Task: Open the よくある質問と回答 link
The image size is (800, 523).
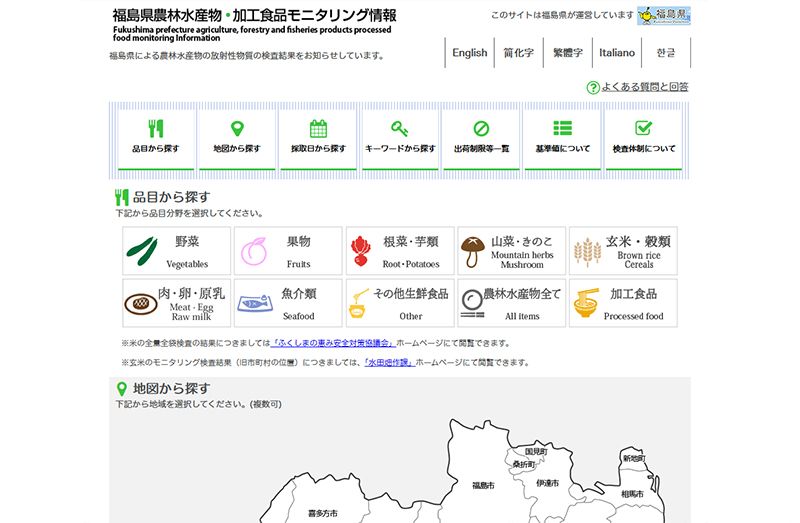Action: (x=645, y=87)
